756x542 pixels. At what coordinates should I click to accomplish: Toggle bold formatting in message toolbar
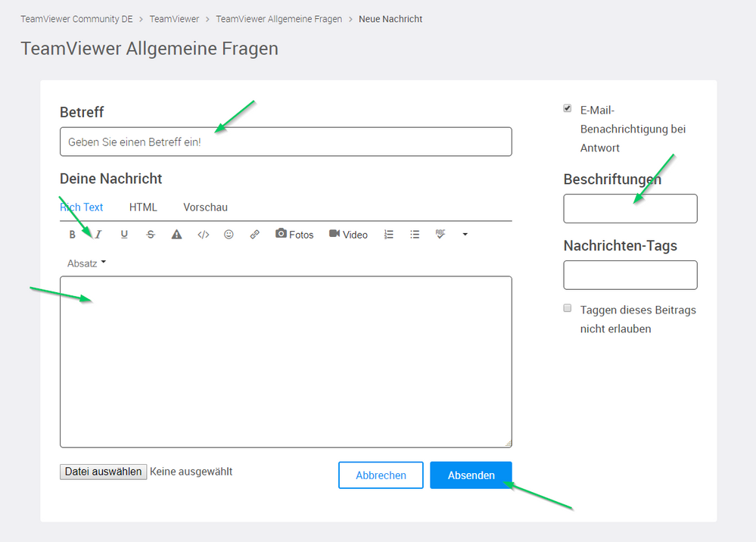click(73, 235)
